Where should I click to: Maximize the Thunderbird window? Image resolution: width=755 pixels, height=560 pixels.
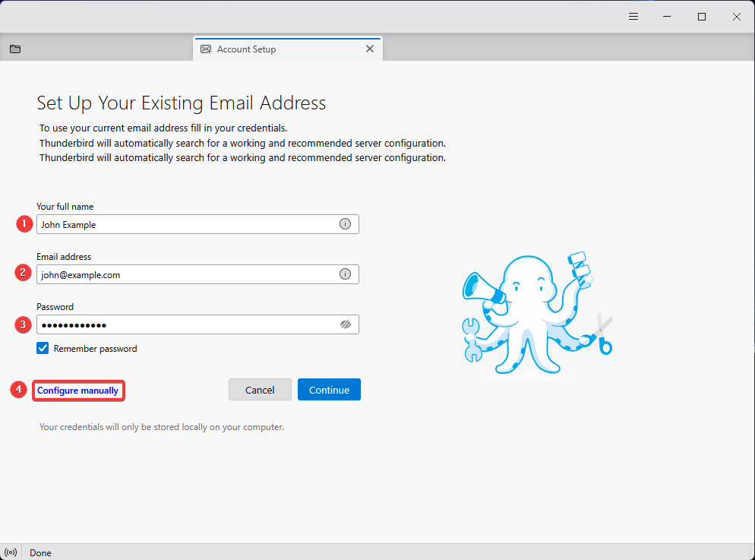(702, 17)
